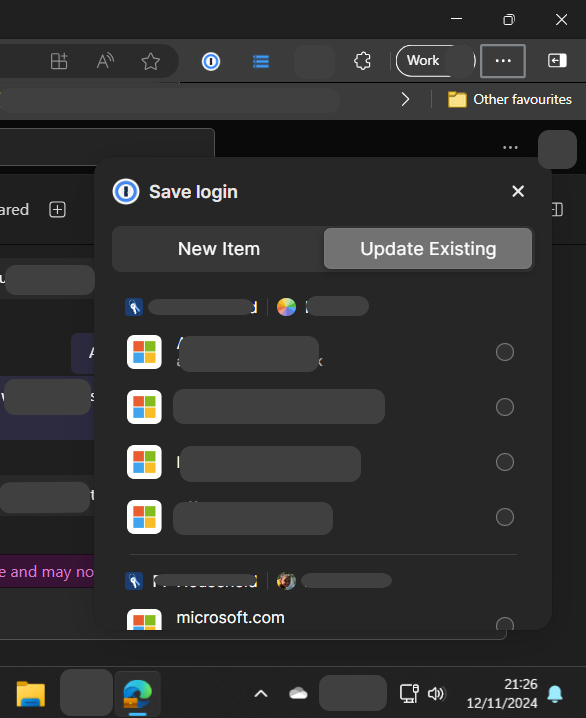
Task: Select the Update Existing tab
Action: 428,249
